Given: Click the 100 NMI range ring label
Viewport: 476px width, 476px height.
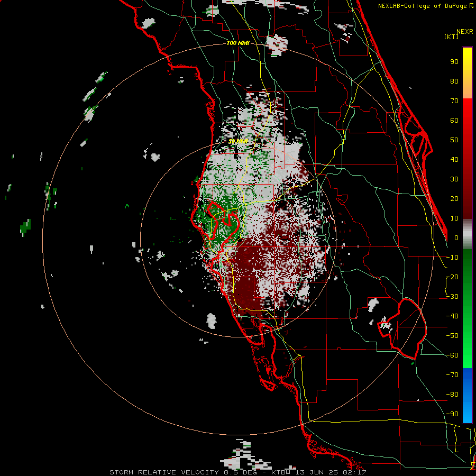Looking at the screenshot, I should click(238, 43).
